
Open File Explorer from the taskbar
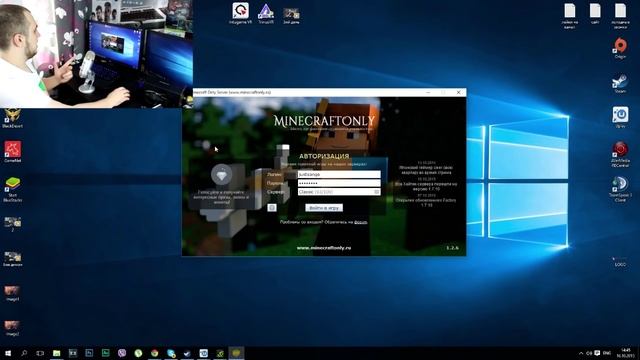coord(56,353)
